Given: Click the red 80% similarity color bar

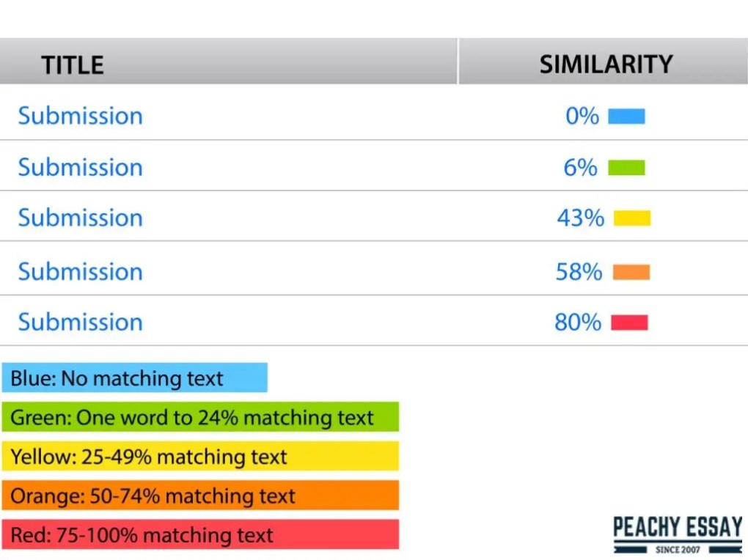Looking at the screenshot, I should pyautogui.click(x=629, y=323).
